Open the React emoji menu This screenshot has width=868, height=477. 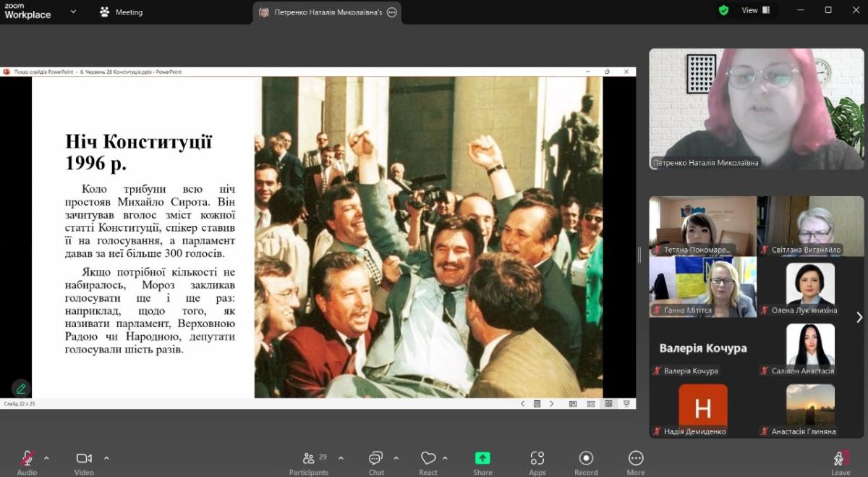(x=428, y=459)
